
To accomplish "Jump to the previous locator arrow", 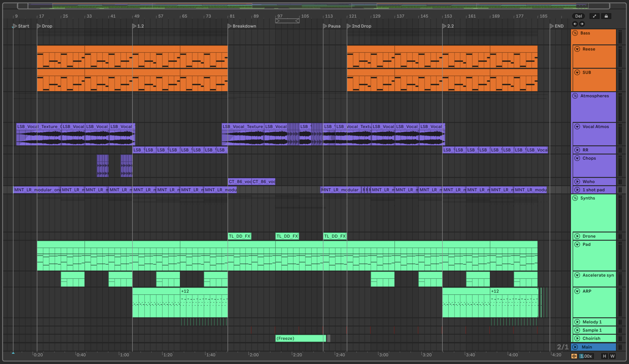I will coord(575,24).
